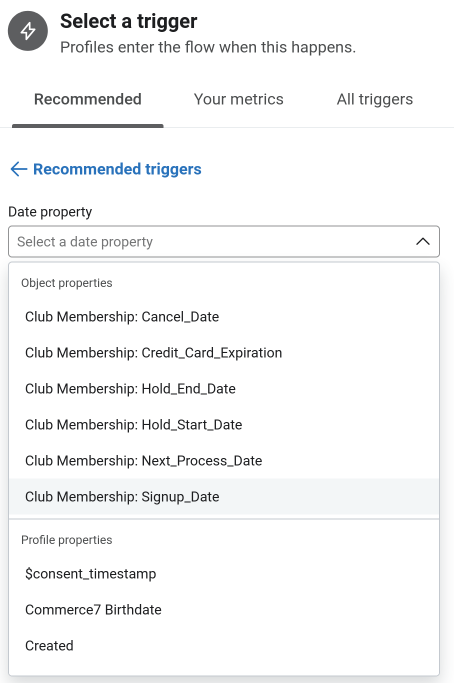Click the back arrow beside Recommended triggers
Image resolution: width=454 pixels, height=683 pixels.
tap(19, 169)
